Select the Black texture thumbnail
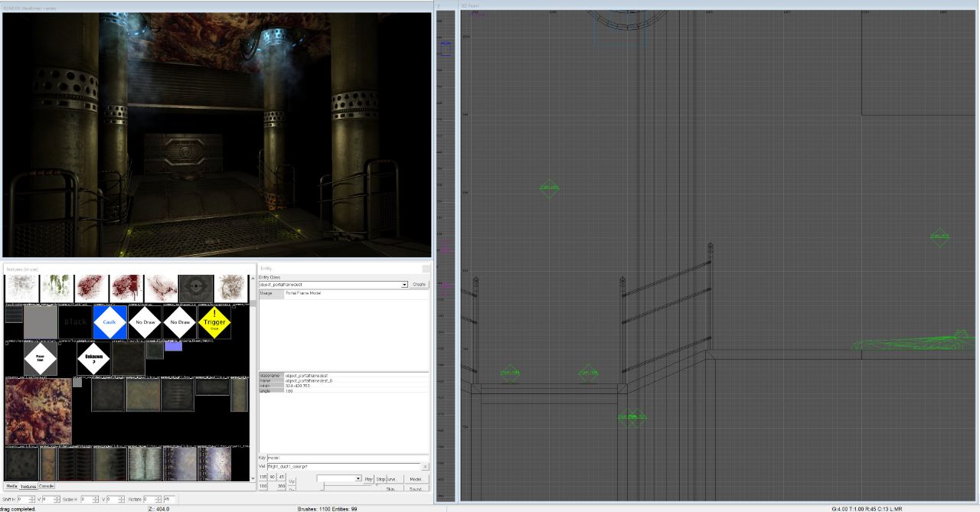Image resolution: width=980 pixels, height=512 pixels. [x=75, y=322]
